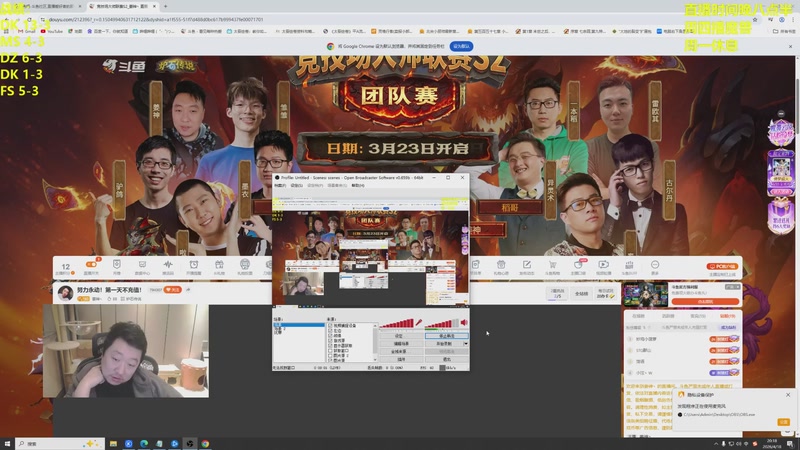Click the microphone icon in system tray
Image resolution: width=800 pixels, height=450 pixels.
point(723,444)
